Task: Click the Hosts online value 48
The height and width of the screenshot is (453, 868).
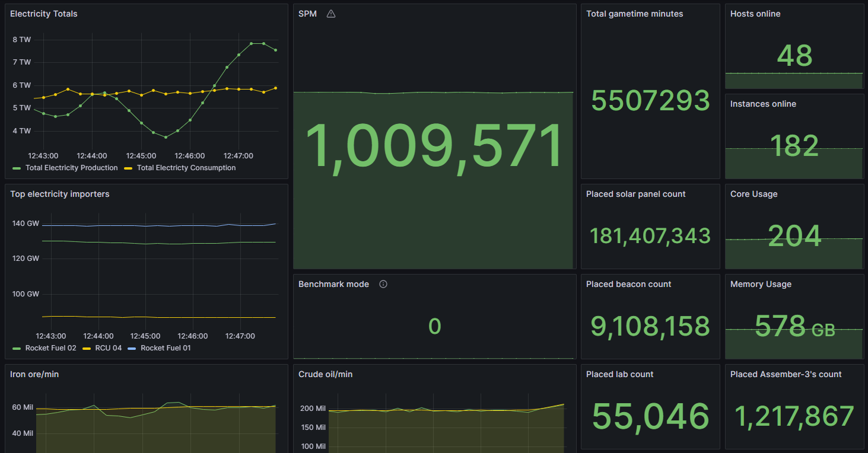Action: pyautogui.click(x=794, y=56)
